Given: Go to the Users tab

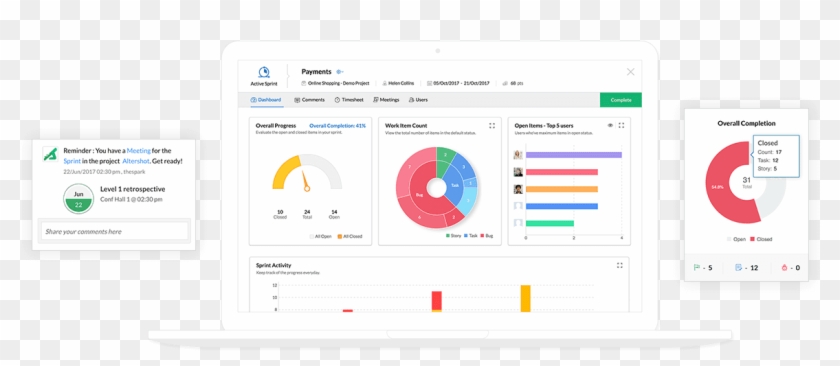Looking at the screenshot, I should click(418, 100).
